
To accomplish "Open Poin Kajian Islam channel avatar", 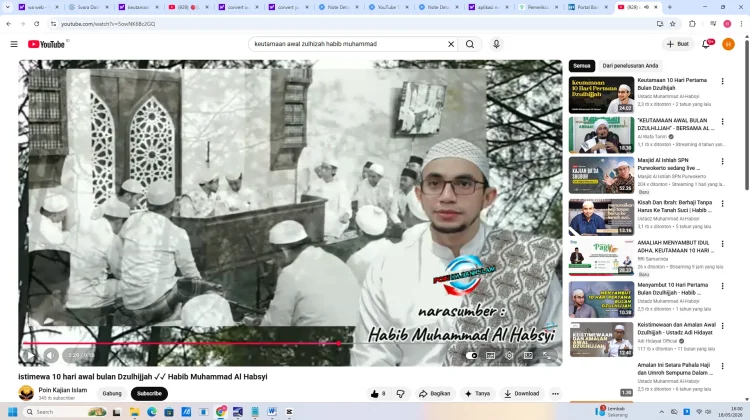I will click(x=26, y=393).
